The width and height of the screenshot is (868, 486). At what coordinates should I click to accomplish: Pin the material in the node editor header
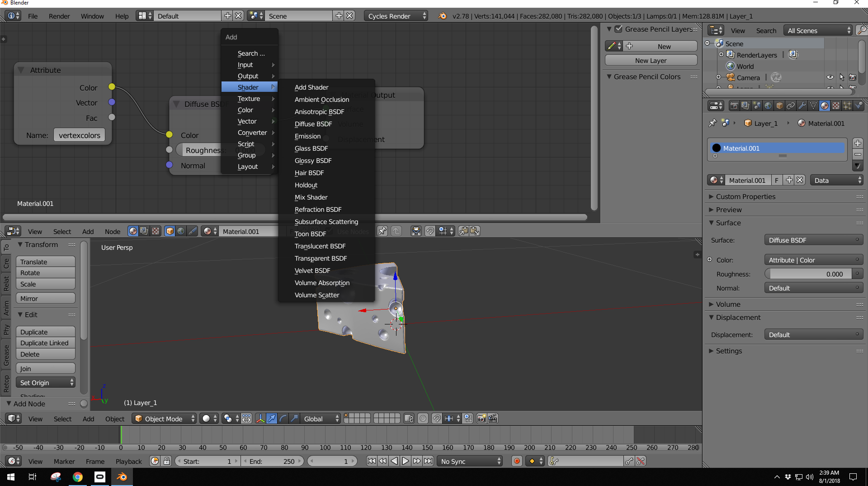(x=382, y=231)
